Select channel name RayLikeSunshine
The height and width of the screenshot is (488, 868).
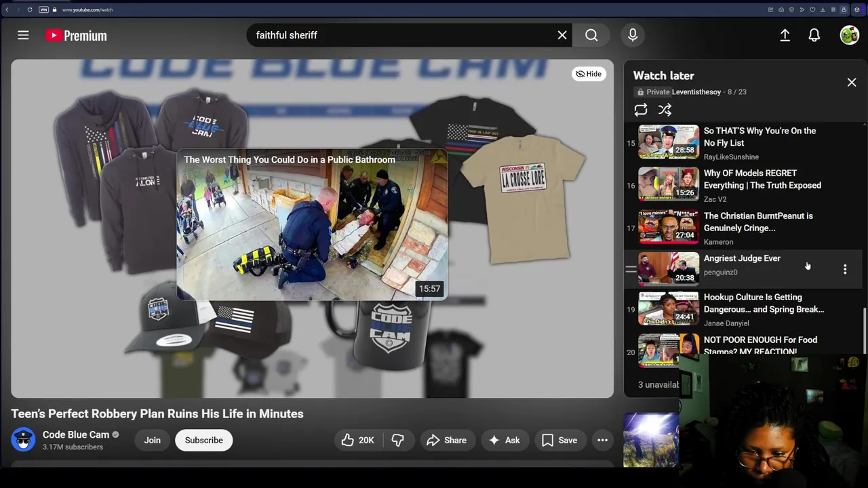(x=731, y=157)
